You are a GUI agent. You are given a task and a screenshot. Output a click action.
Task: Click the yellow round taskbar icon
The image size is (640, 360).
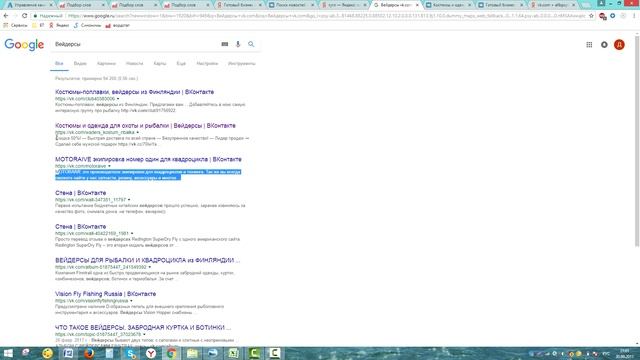[x=48, y=353]
